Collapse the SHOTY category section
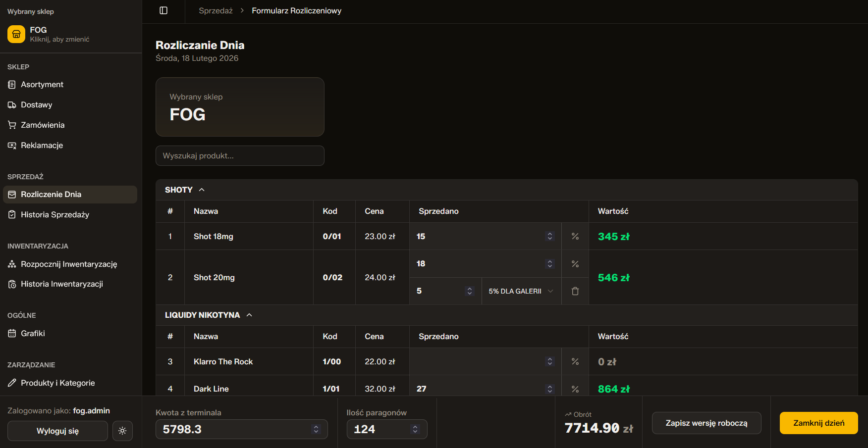 (202, 190)
